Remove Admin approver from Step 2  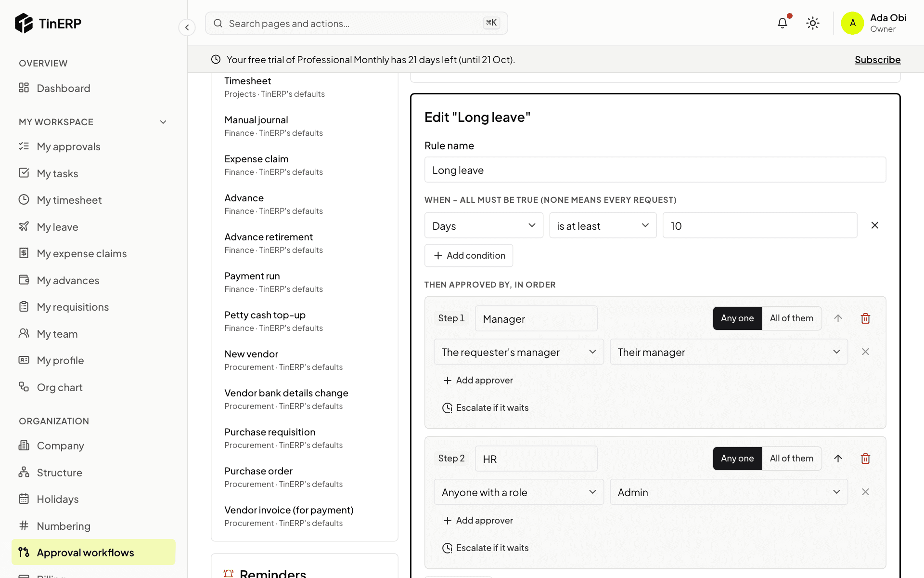coord(865,492)
